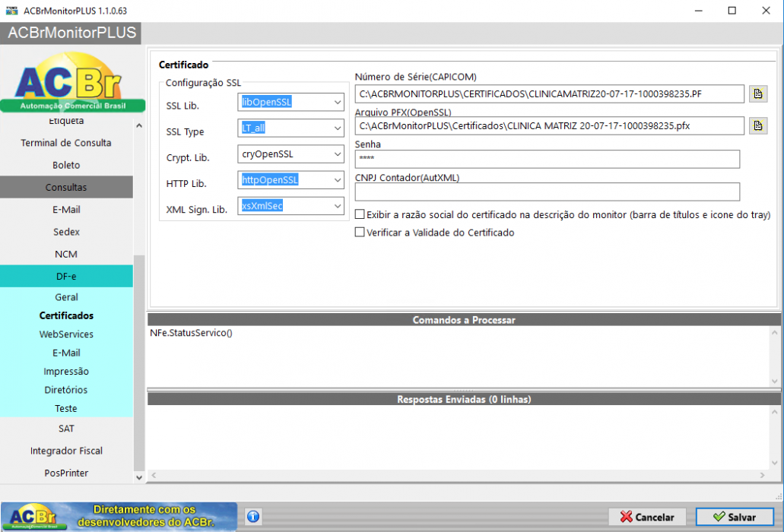Go to Integrador Fiscal section
The width and height of the screenshot is (784, 532).
click(x=66, y=451)
